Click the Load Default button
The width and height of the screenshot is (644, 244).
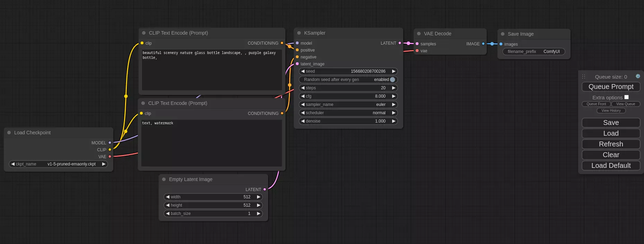611,165
